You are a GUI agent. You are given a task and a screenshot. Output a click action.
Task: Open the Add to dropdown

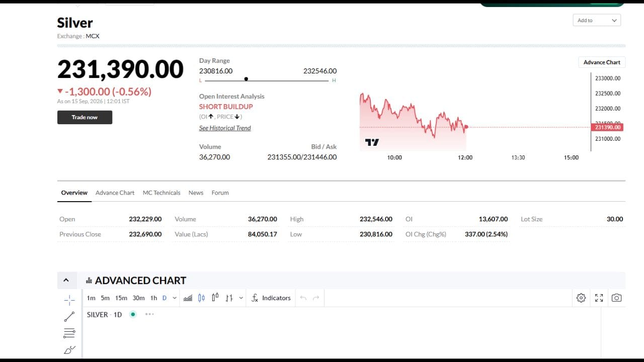pyautogui.click(x=597, y=21)
